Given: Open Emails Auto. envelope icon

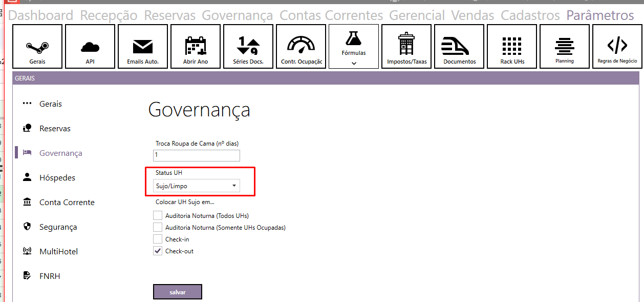Looking at the screenshot, I should [143, 47].
